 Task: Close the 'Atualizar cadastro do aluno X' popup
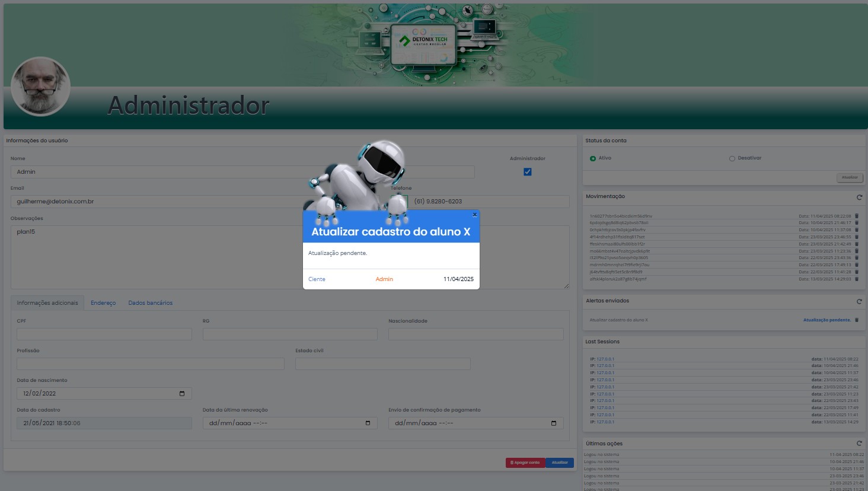(474, 215)
